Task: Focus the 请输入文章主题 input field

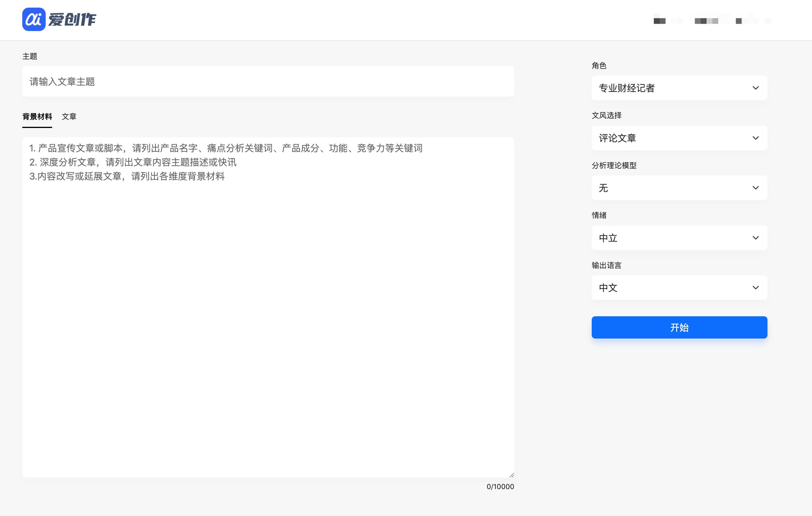Action: click(x=268, y=82)
